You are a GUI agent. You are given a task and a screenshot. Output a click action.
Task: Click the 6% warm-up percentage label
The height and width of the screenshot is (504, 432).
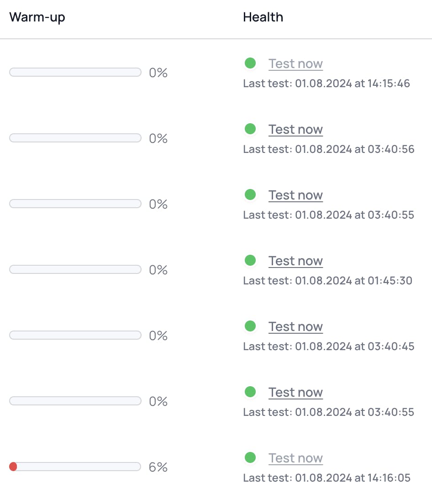(x=158, y=467)
